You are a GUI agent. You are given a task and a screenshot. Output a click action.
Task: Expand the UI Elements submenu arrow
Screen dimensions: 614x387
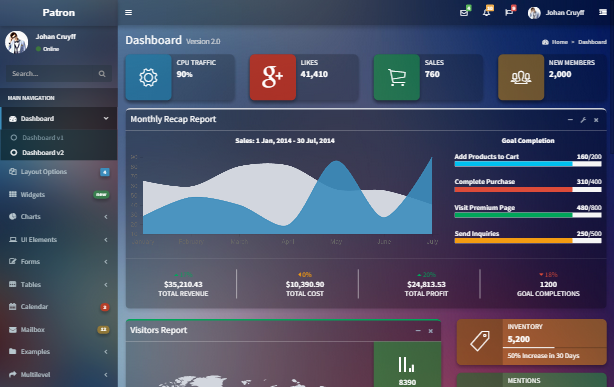click(106, 239)
